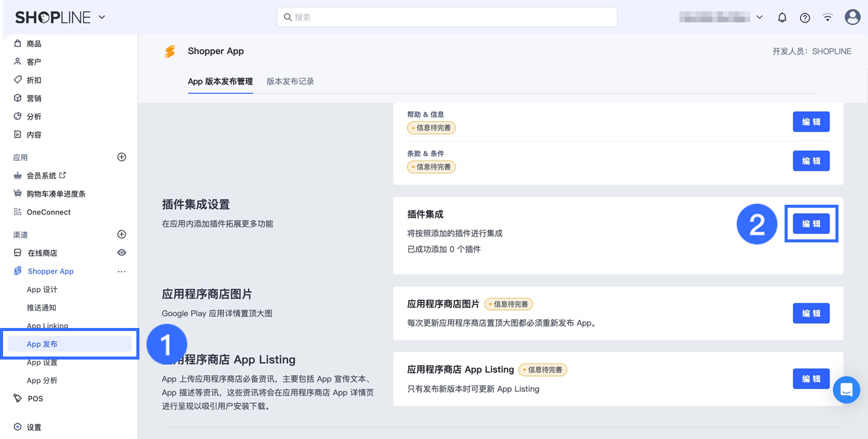Image resolution: width=868 pixels, height=439 pixels.
Task: Open 购物车凑单进度条 cart icon
Action: 18,194
